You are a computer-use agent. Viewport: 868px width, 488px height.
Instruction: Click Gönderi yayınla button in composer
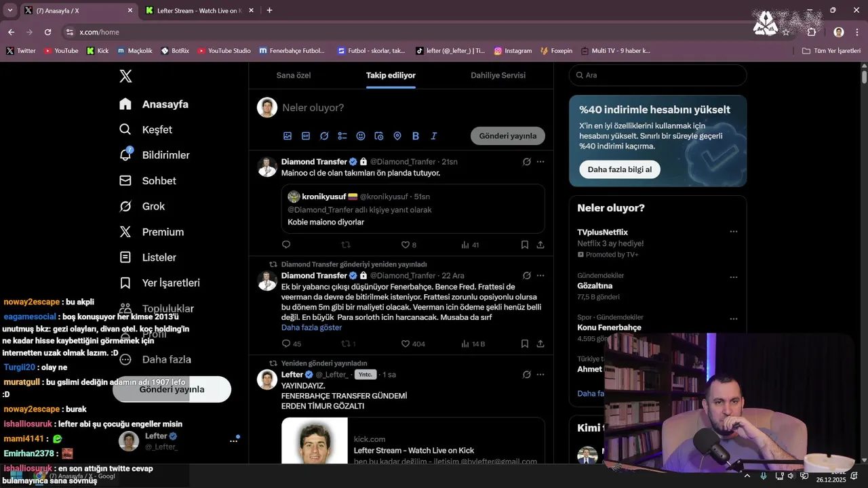click(508, 136)
